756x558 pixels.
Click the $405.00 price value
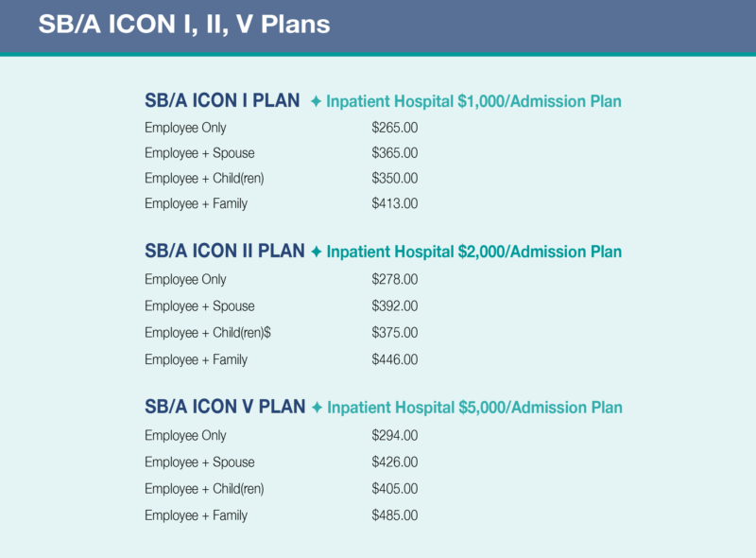tap(395, 489)
